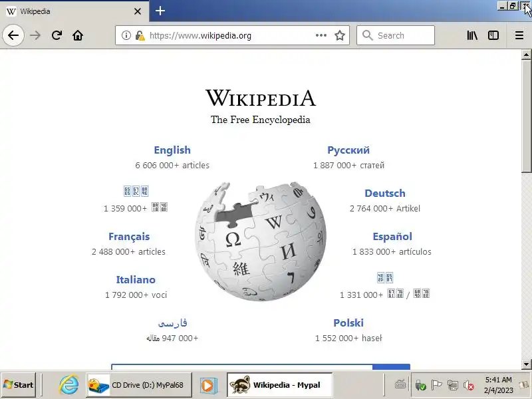Click the safely remove hardware tray icon
532x399 pixels.
click(x=420, y=385)
